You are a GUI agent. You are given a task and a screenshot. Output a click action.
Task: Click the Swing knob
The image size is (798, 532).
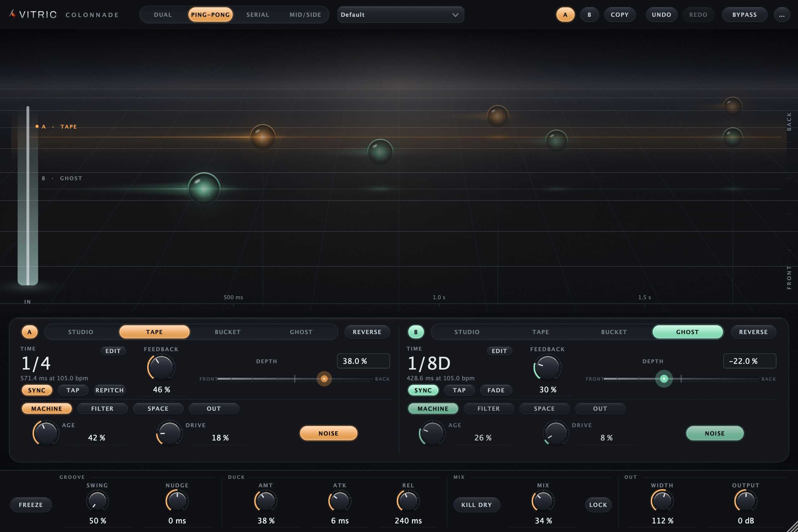tap(98, 501)
